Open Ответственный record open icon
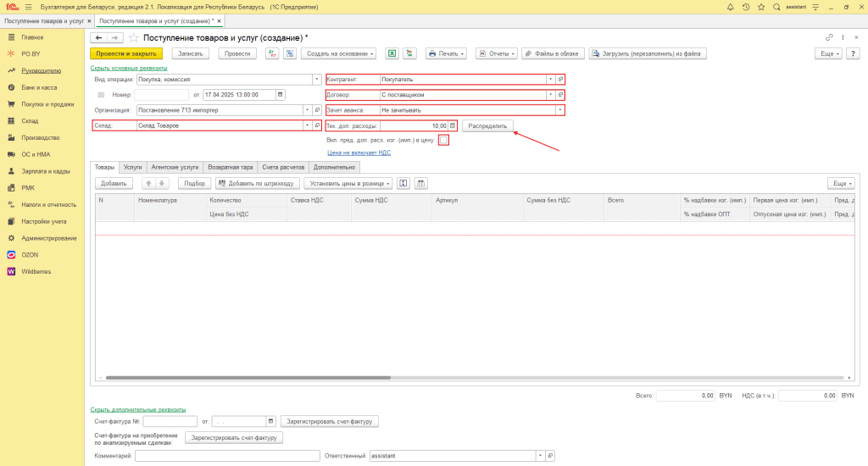This screenshot has height=466, width=868. click(x=550, y=456)
